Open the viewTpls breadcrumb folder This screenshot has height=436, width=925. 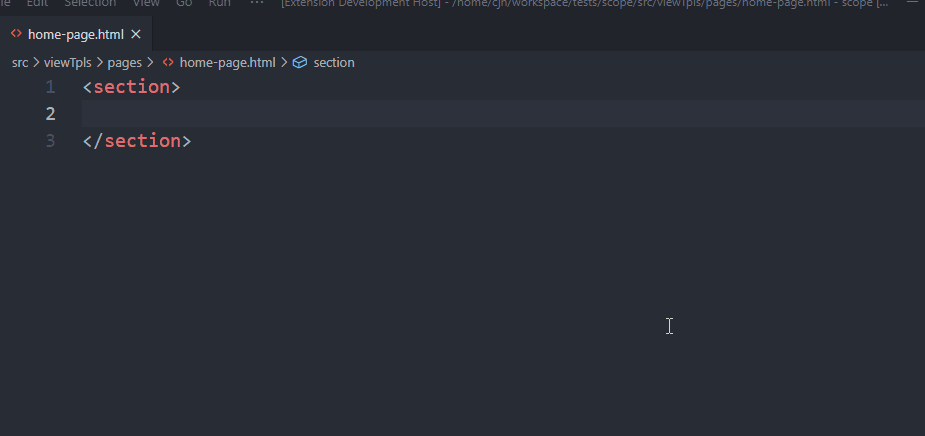pyautogui.click(x=68, y=63)
